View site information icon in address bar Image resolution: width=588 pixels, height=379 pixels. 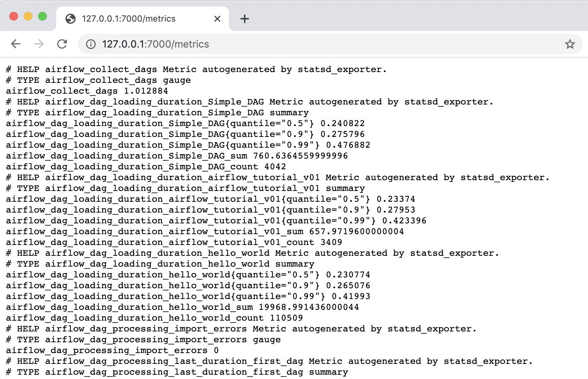point(91,44)
